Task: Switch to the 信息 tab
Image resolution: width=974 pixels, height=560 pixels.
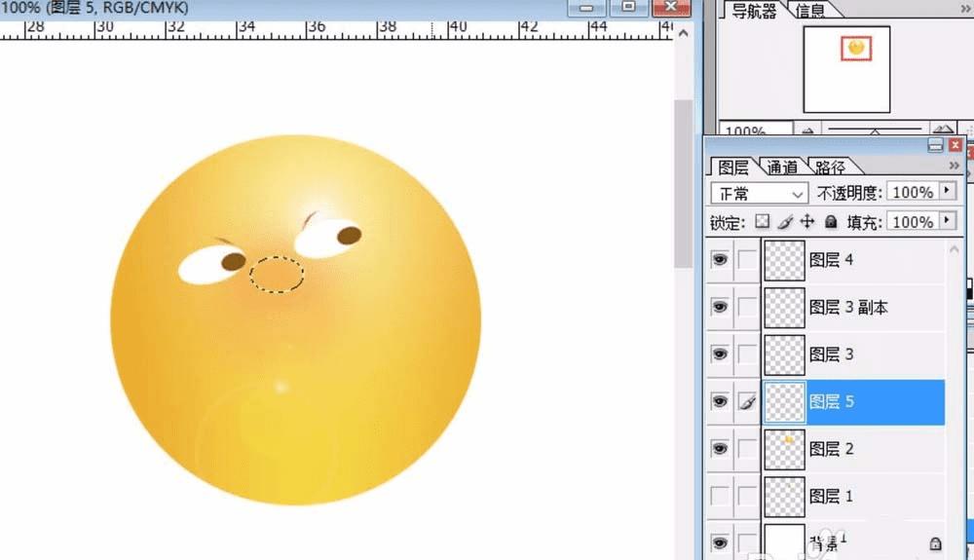Action: pos(810,10)
